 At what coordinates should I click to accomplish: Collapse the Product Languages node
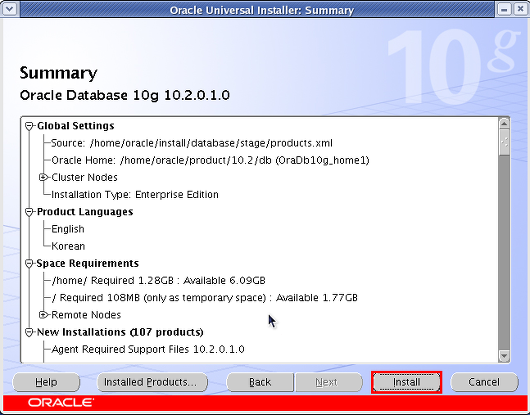click(x=29, y=212)
